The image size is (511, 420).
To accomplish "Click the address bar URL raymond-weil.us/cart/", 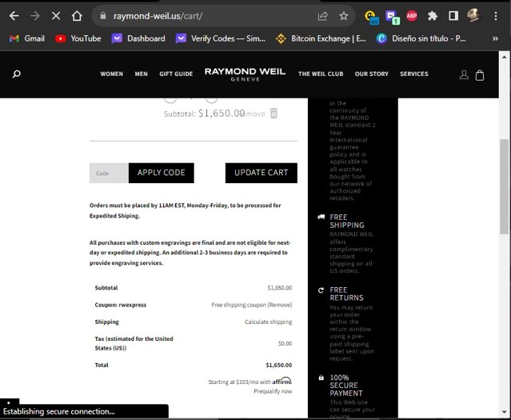I will pyautogui.click(x=158, y=16).
